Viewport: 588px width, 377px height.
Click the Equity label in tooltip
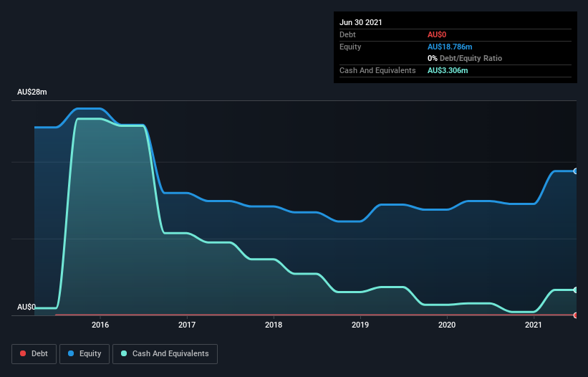coord(350,47)
